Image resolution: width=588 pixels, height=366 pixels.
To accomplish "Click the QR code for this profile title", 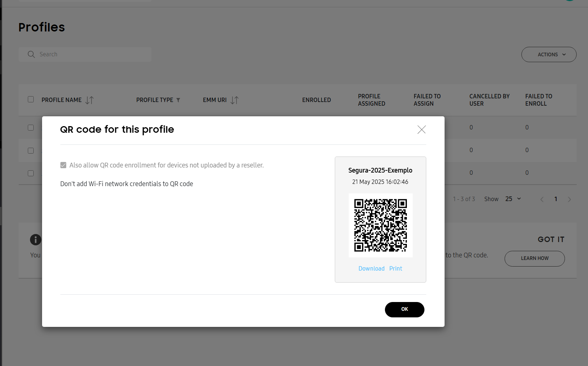I will tap(117, 129).
